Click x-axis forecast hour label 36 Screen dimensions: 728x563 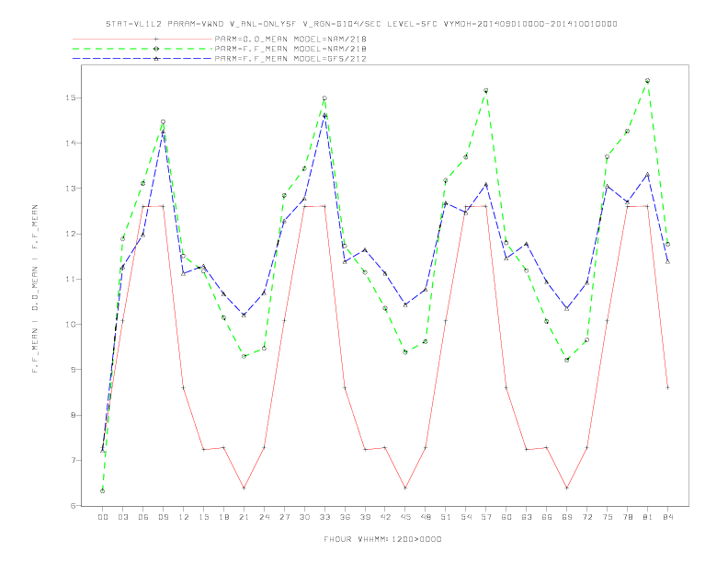[x=345, y=517]
